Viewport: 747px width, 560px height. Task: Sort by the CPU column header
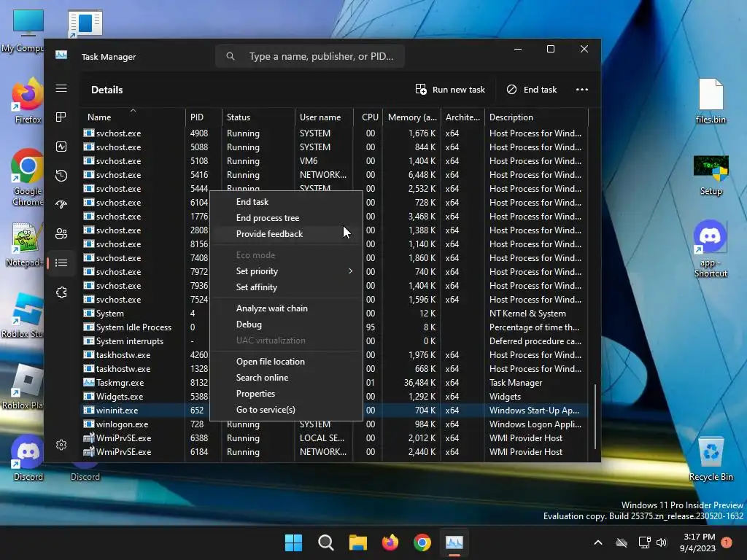pos(368,117)
